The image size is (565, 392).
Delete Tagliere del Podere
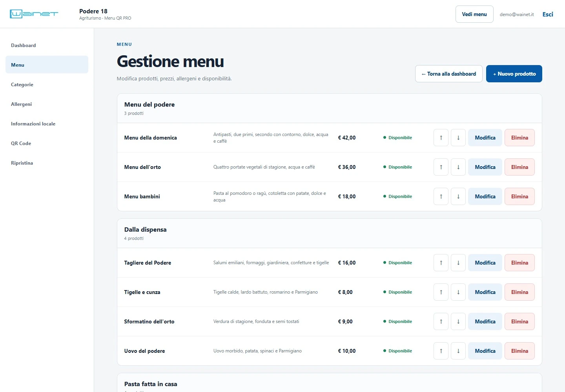click(519, 263)
